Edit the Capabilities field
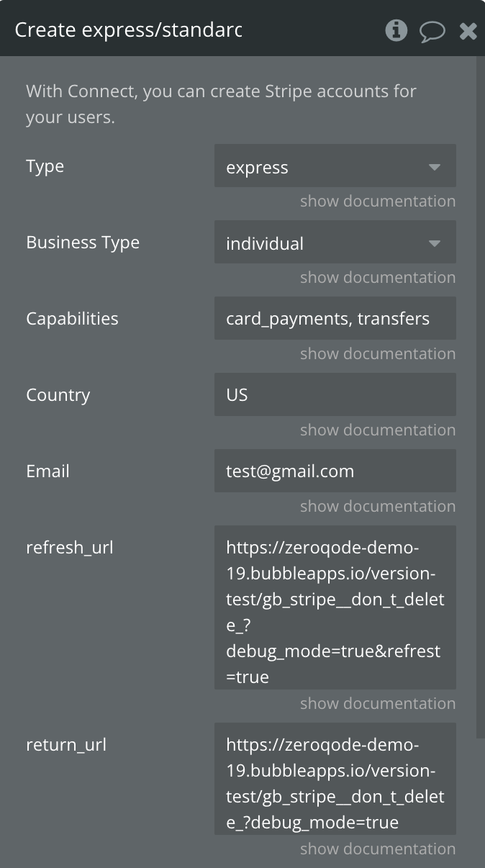485x868 pixels. pyautogui.click(x=335, y=318)
